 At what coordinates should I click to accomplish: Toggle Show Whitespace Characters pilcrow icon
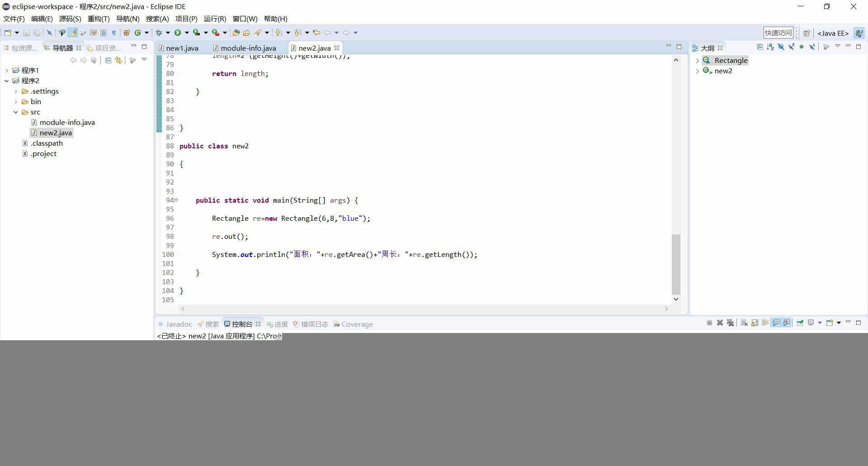pos(114,33)
